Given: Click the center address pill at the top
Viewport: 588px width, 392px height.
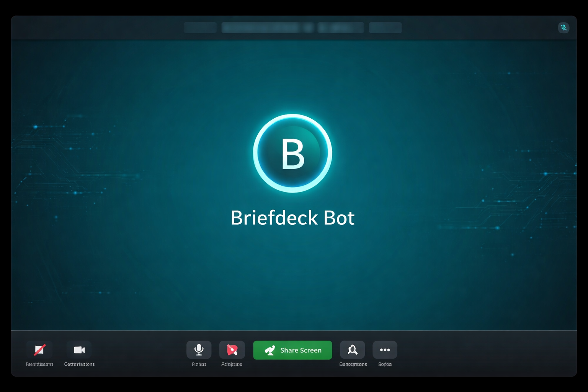Looking at the screenshot, I should 268,27.
